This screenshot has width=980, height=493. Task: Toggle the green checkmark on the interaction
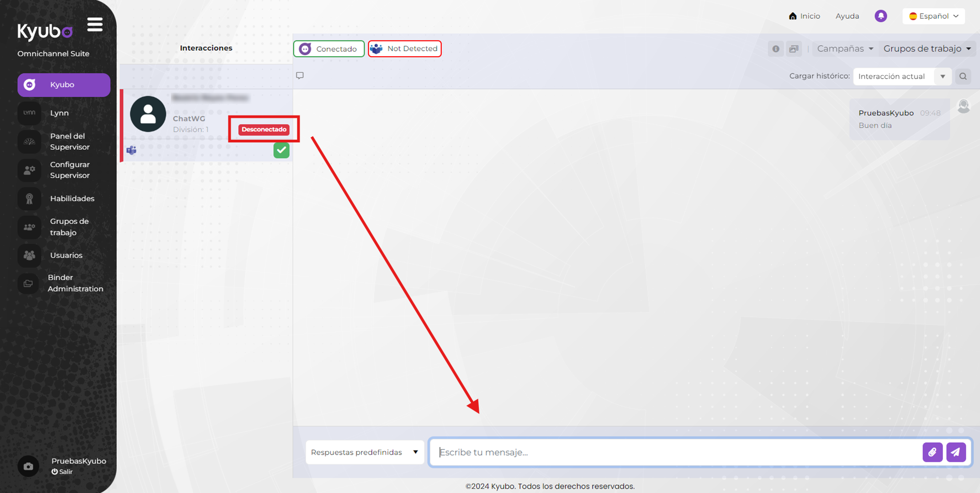tap(281, 150)
